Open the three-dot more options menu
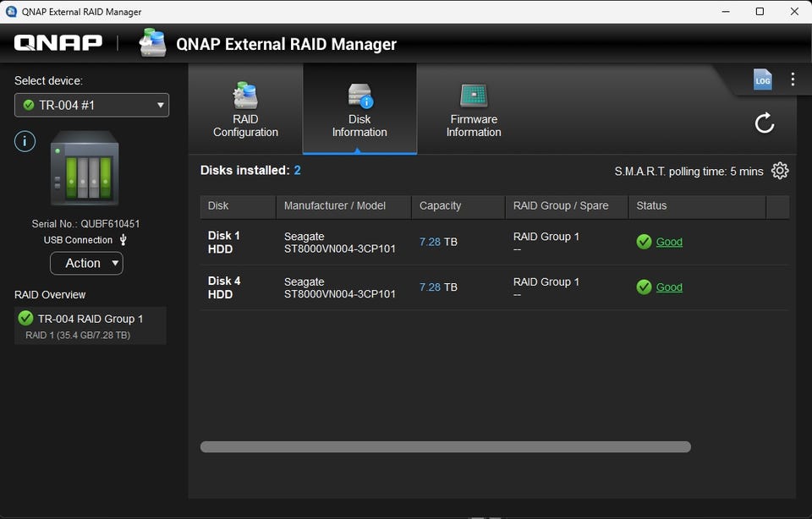 (793, 79)
